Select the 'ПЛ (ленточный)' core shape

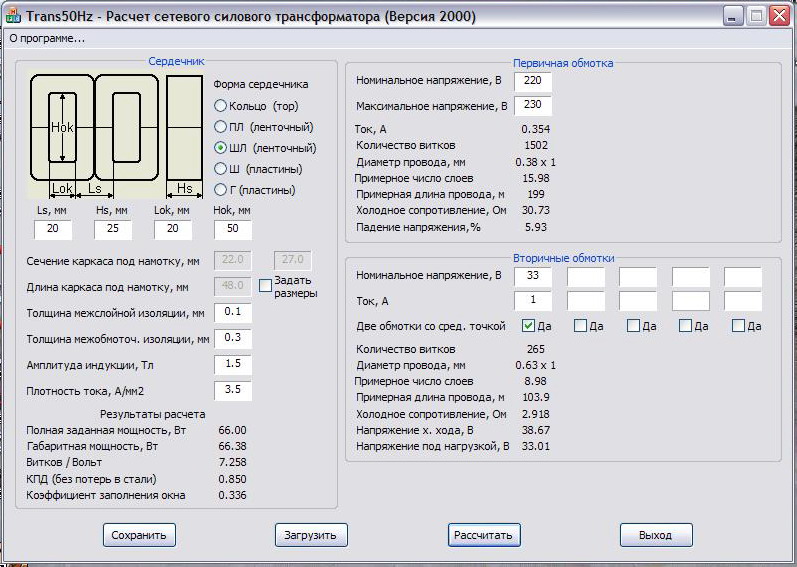pos(220,127)
